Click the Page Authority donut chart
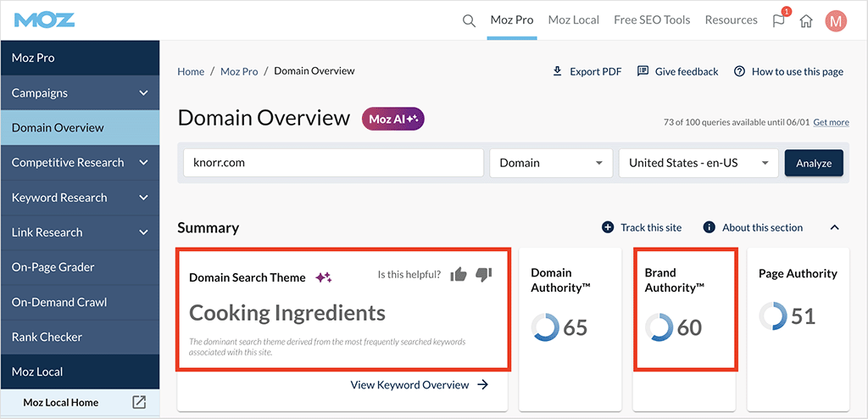Viewport: 868px width, 419px height. click(773, 316)
